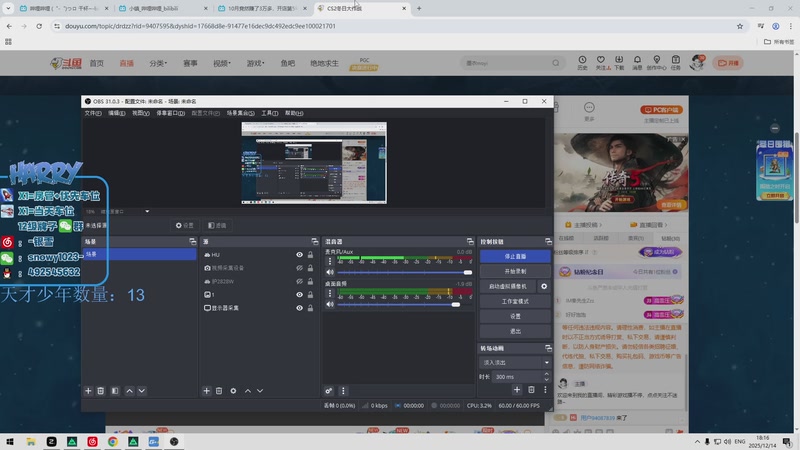Start the virtual camera button
The image size is (800, 450).
tap(508, 286)
